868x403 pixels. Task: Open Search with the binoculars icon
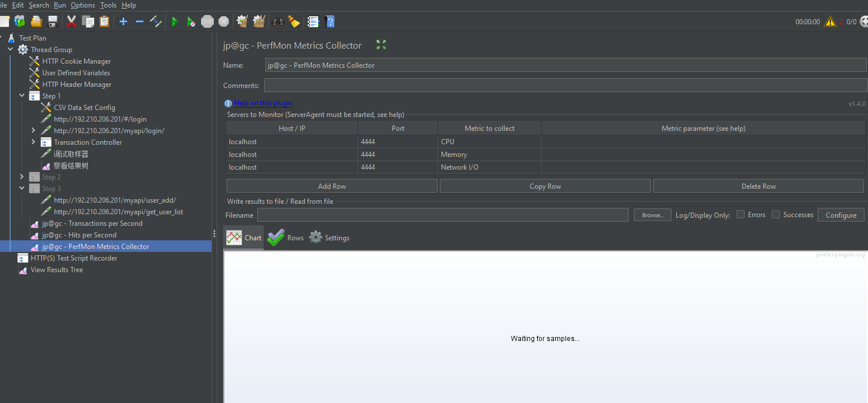[x=278, y=21]
